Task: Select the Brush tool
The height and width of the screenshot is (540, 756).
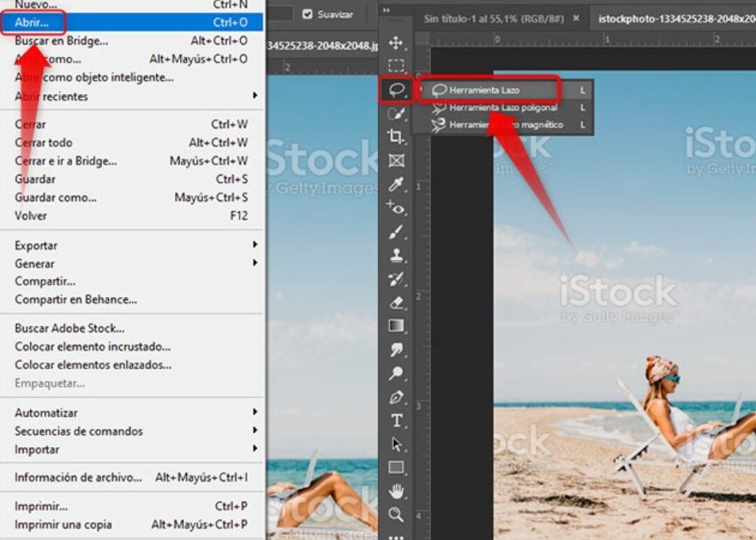Action: click(395, 232)
